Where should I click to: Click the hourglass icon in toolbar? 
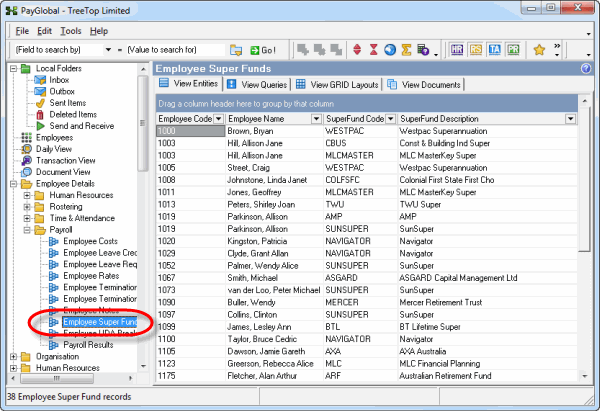pyautogui.click(x=373, y=49)
